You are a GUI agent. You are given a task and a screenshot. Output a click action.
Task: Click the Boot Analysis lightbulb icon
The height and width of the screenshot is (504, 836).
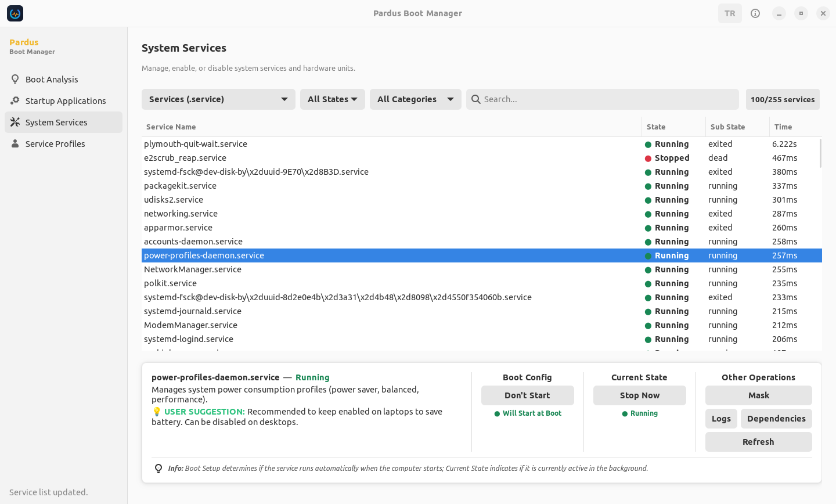coord(15,79)
